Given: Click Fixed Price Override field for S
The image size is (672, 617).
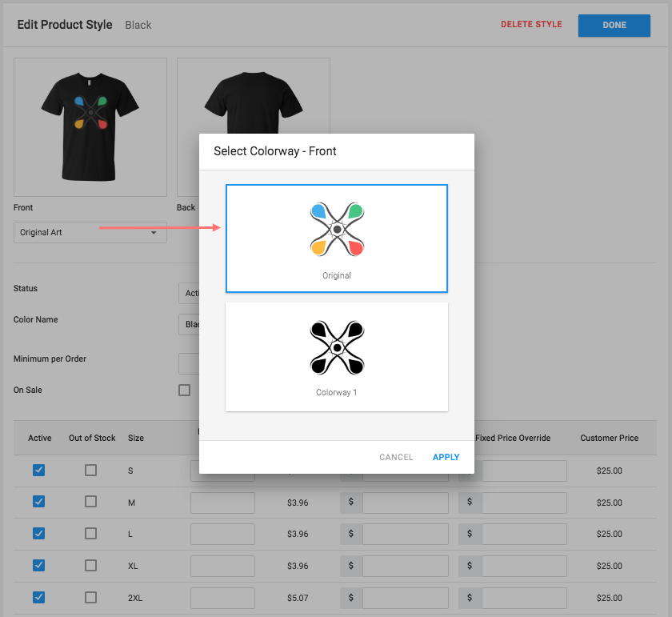Looking at the screenshot, I should point(524,471).
